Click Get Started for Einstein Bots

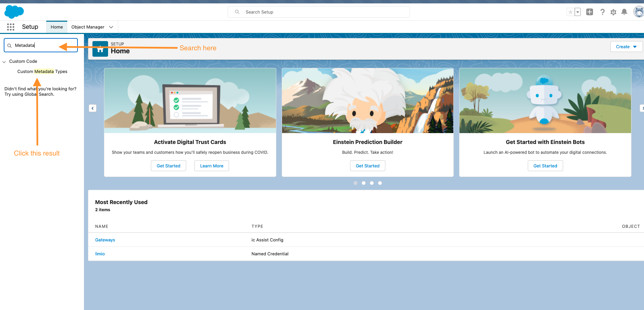click(x=545, y=166)
